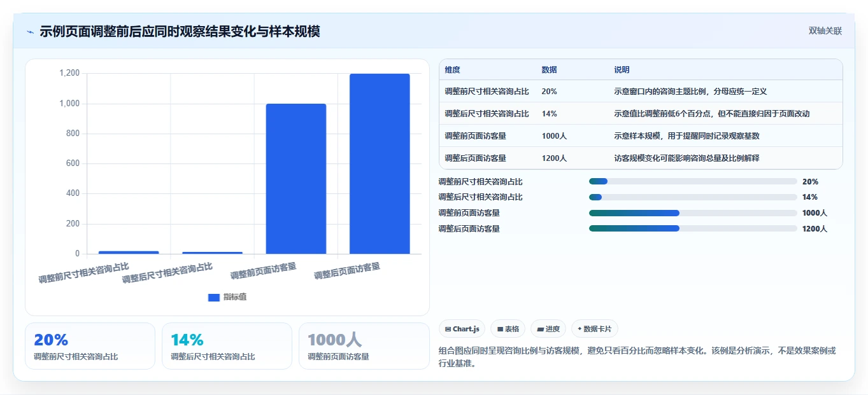
Task: Click the x-axis label 调整前页面访客量
Action: [263, 271]
